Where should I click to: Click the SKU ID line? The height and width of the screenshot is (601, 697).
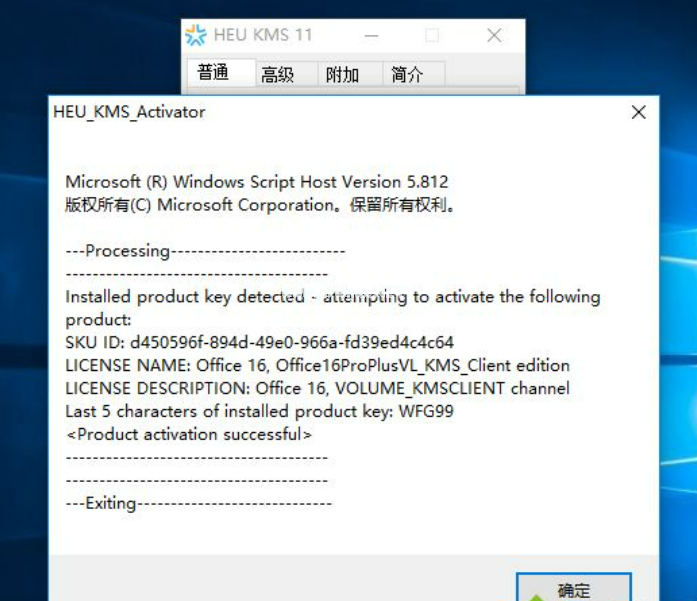pyautogui.click(x=259, y=342)
